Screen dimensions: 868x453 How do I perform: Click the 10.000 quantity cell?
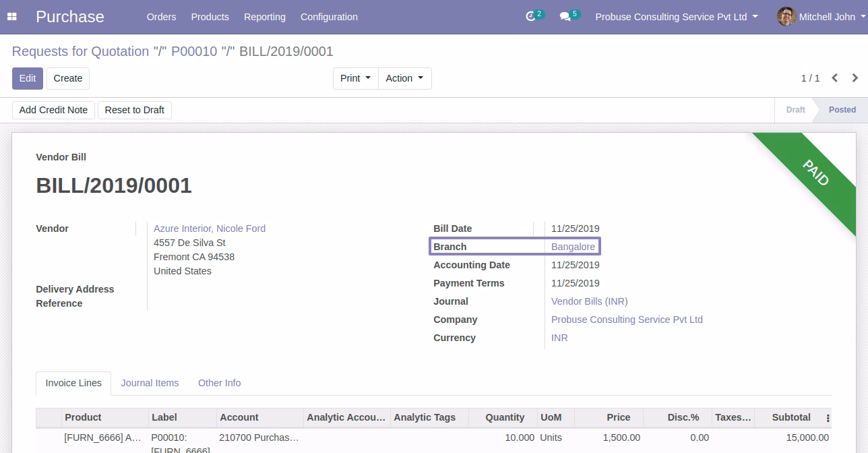pyautogui.click(x=520, y=437)
